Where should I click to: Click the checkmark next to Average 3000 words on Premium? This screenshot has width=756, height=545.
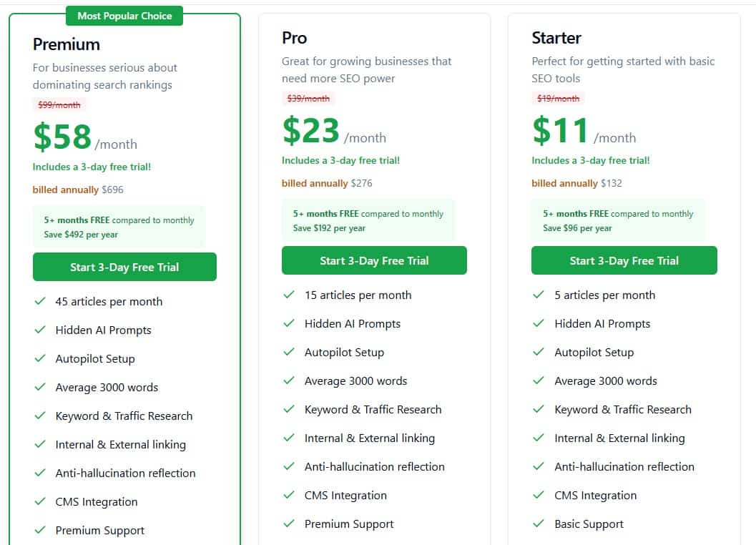(40, 387)
